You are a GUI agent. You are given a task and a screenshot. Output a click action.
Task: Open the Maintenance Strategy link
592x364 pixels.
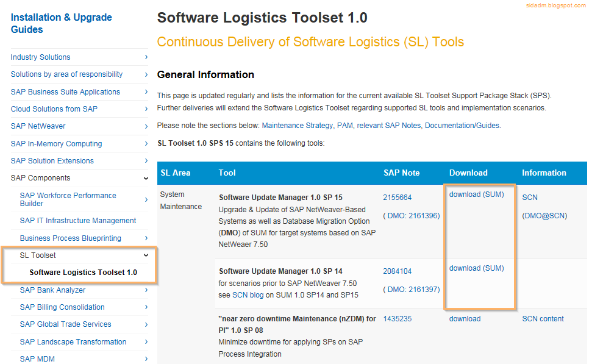[x=297, y=126]
